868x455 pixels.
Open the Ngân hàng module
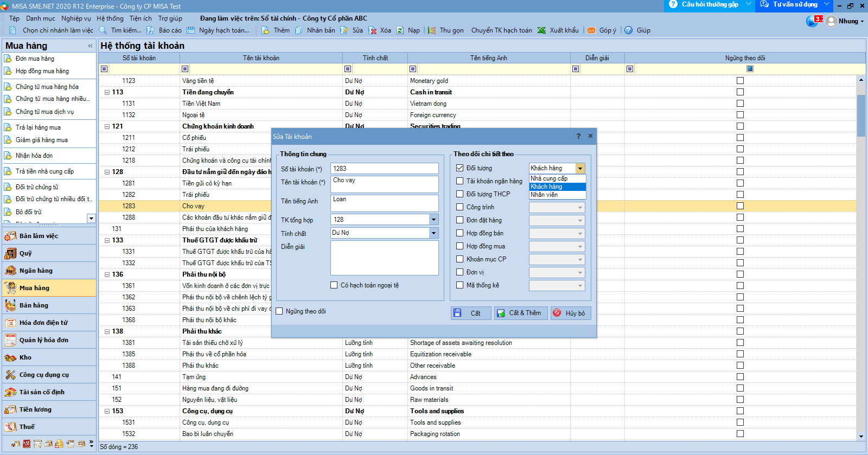[x=49, y=271]
